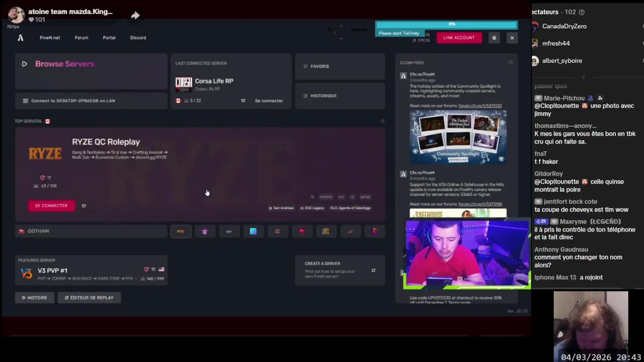The width and height of the screenshot is (644, 362).
Task: Select the RYZE icon in the server strip
Action: pyautogui.click(x=181, y=231)
